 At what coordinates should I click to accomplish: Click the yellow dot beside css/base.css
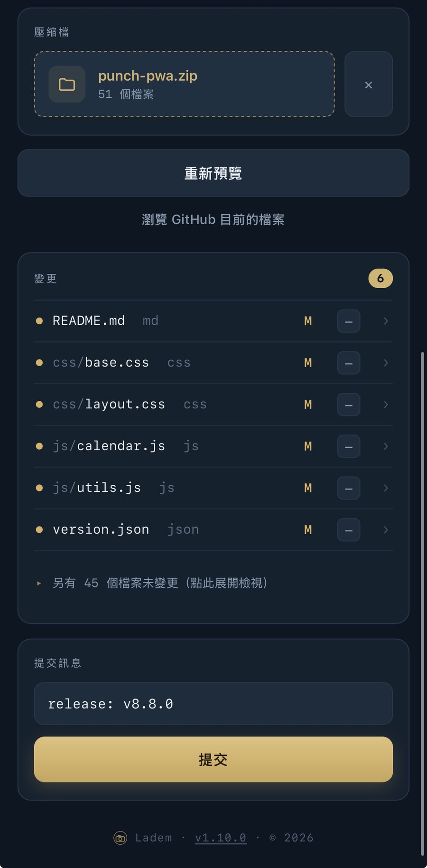(39, 363)
